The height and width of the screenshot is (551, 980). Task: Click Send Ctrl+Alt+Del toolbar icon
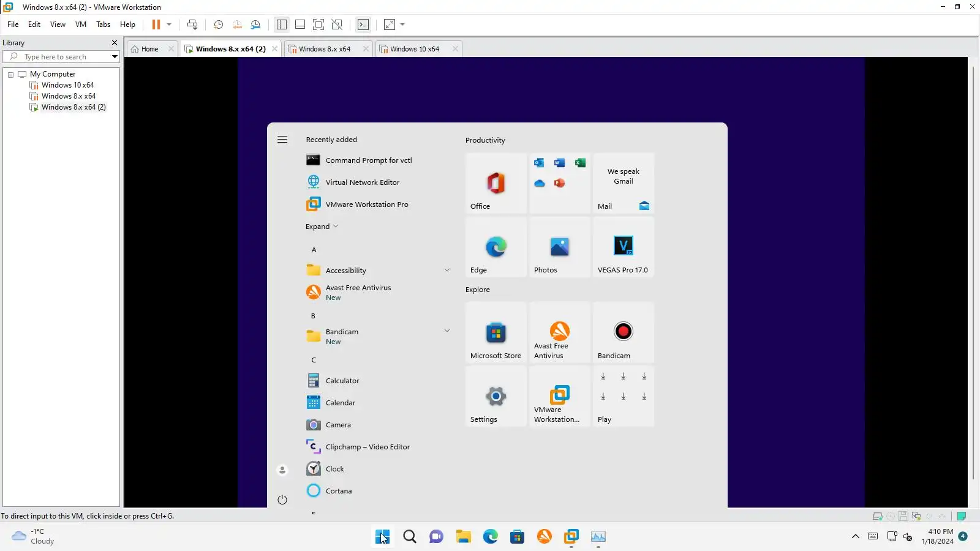coord(192,24)
